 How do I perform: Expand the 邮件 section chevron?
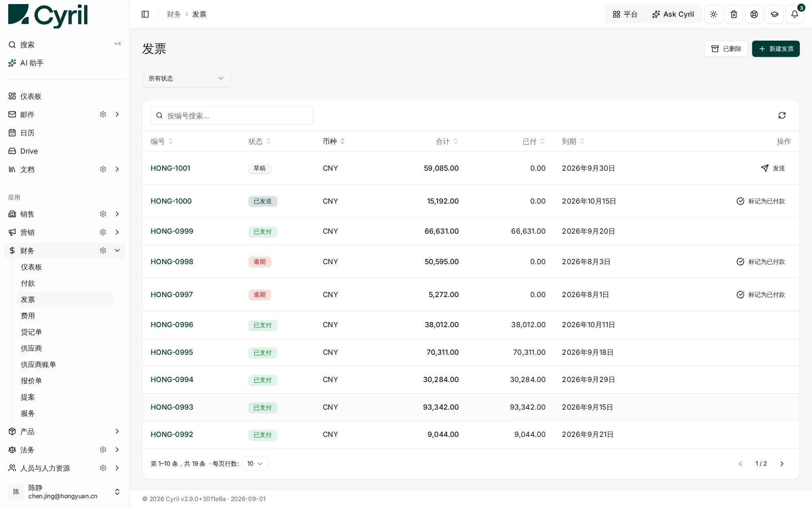[x=117, y=115]
